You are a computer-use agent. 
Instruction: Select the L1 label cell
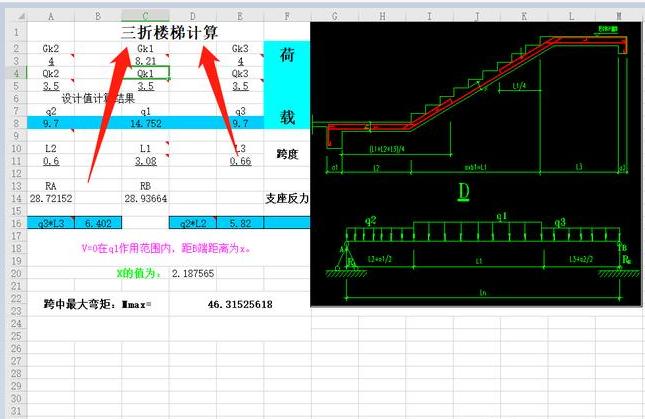(x=145, y=148)
